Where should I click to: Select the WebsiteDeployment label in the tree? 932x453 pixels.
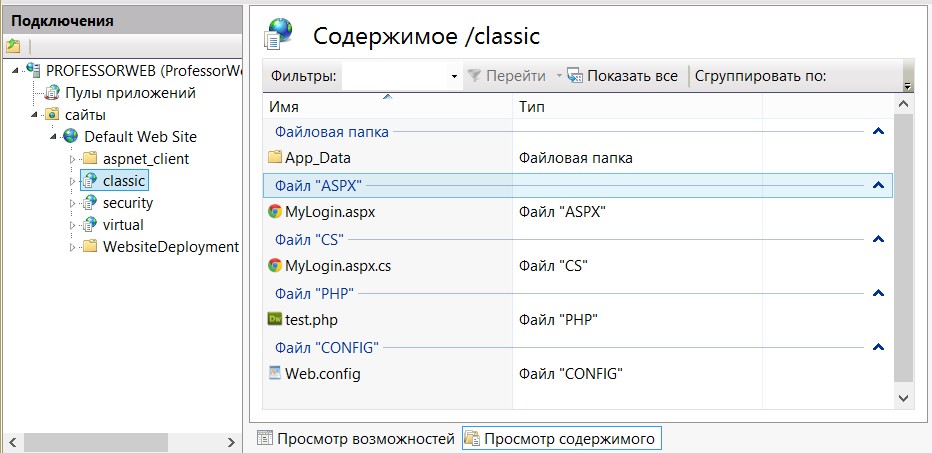(x=171, y=247)
